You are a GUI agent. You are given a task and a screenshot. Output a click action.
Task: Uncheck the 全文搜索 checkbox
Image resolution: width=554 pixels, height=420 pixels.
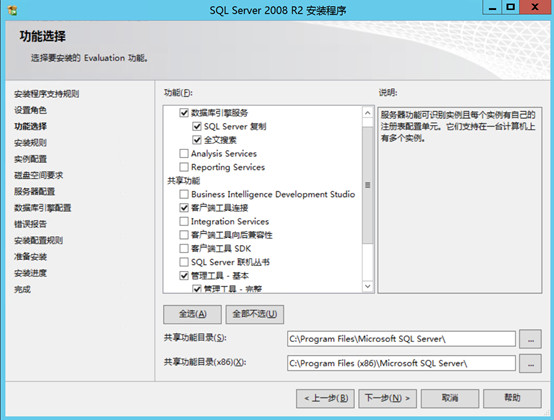coord(197,140)
